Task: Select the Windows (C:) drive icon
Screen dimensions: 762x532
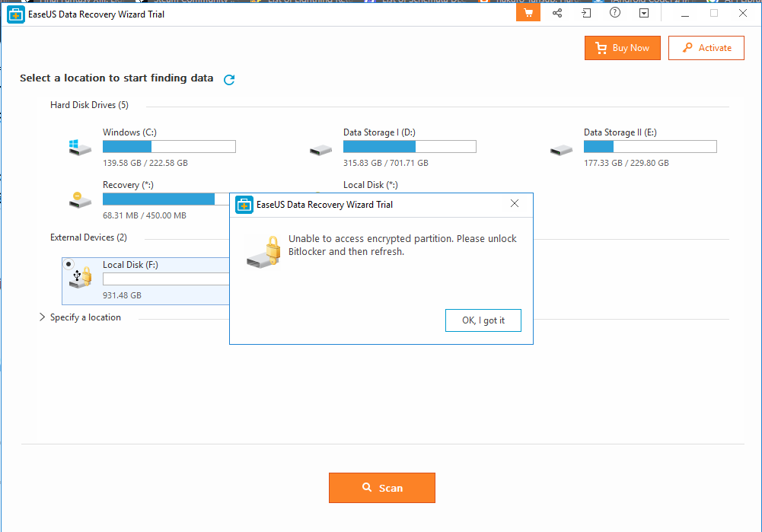Action: click(79, 147)
